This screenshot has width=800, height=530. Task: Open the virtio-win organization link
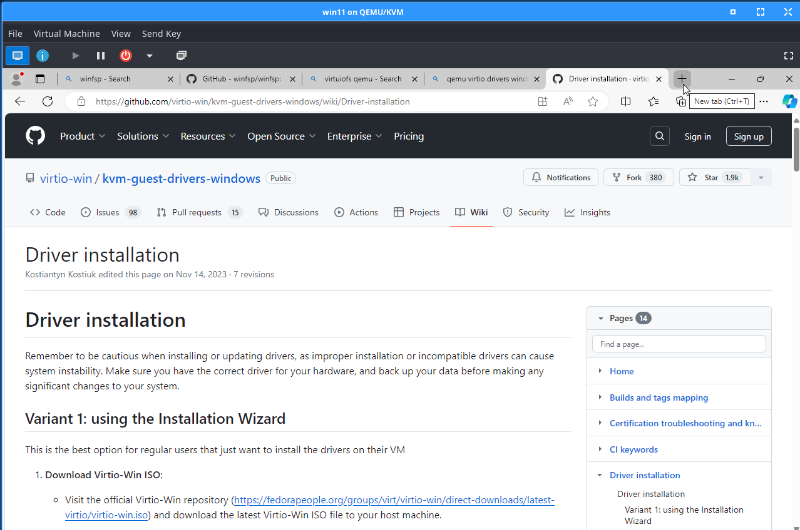tap(66, 179)
